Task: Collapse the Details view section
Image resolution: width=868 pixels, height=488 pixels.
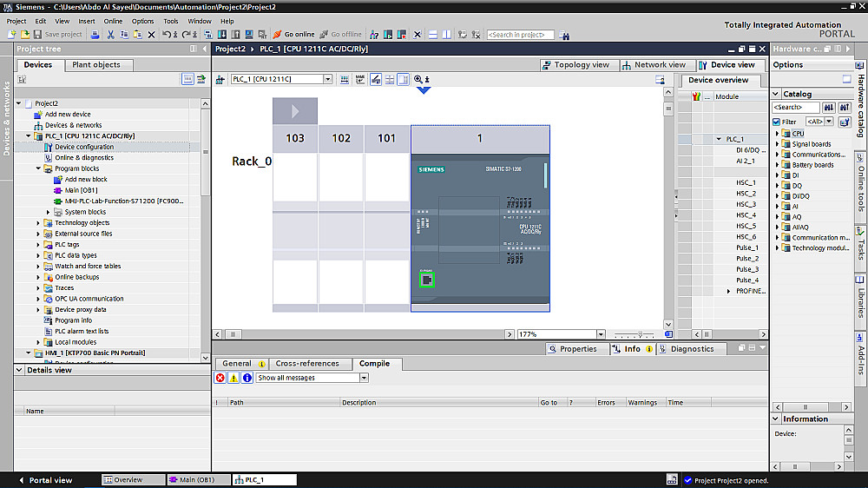Action: 19,370
